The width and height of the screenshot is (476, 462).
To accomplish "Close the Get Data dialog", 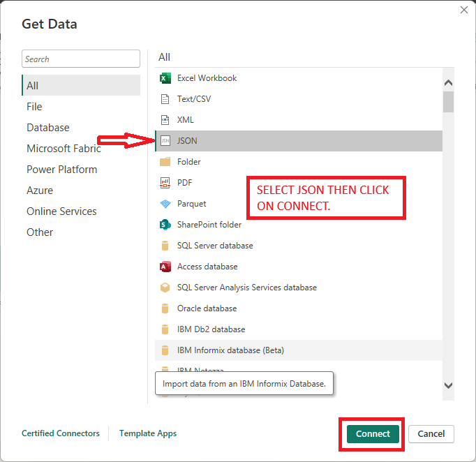I will pyautogui.click(x=464, y=10).
